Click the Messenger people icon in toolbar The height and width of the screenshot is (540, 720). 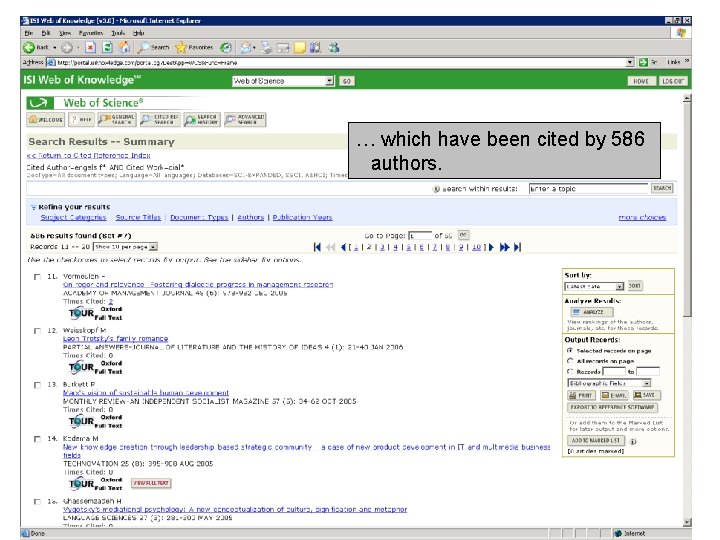(333, 47)
